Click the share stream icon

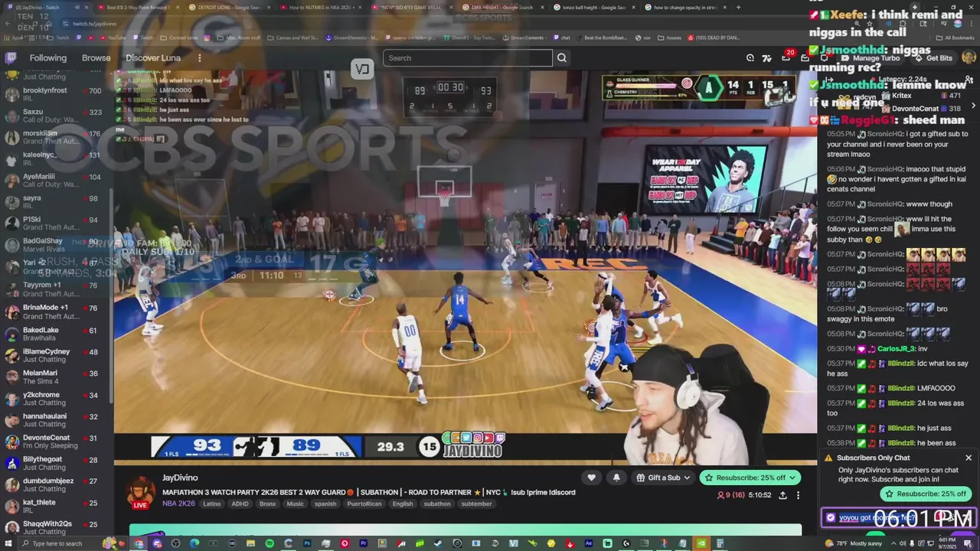click(782, 495)
